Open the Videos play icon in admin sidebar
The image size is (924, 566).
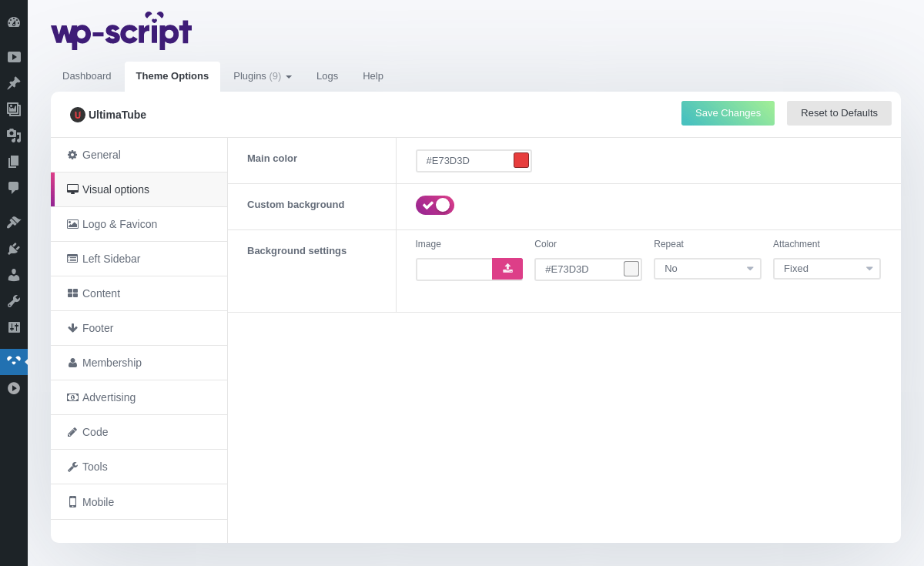[x=14, y=57]
